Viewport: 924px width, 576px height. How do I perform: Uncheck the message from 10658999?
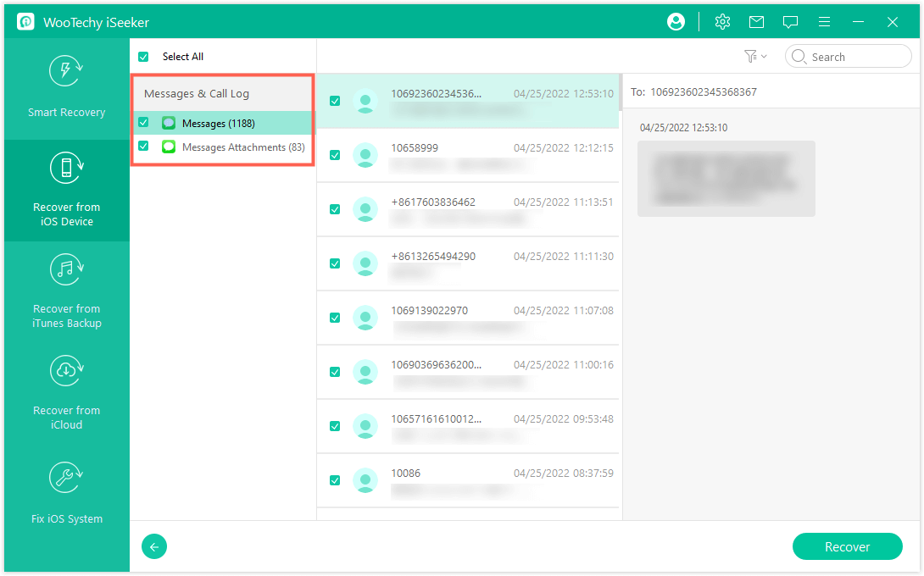[x=335, y=155]
